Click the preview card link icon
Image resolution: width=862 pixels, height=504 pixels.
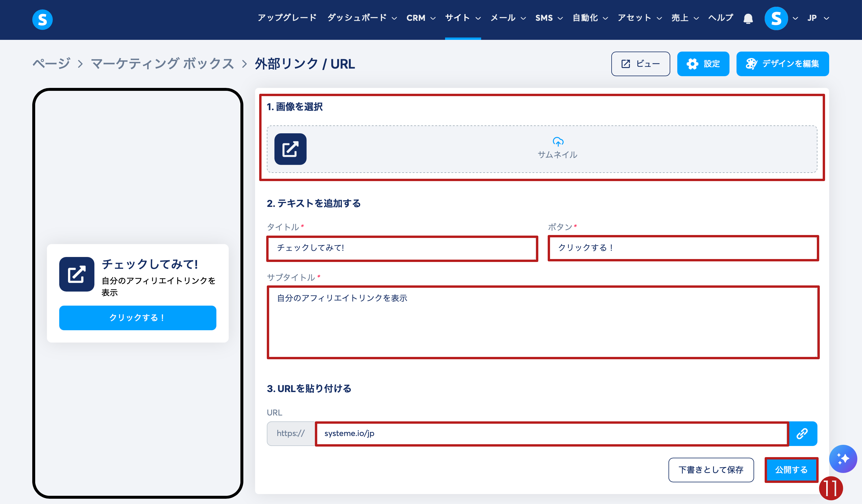(77, 274)
